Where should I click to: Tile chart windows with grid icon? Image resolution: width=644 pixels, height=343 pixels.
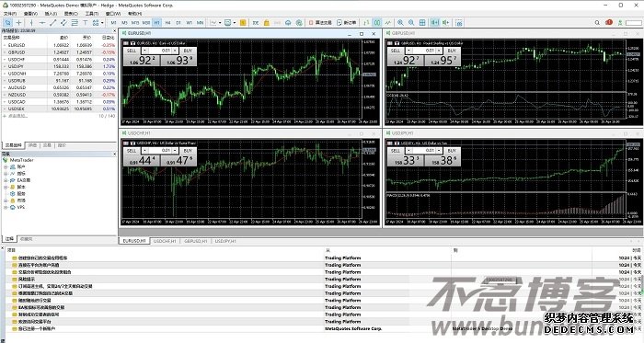click(422, 23)
